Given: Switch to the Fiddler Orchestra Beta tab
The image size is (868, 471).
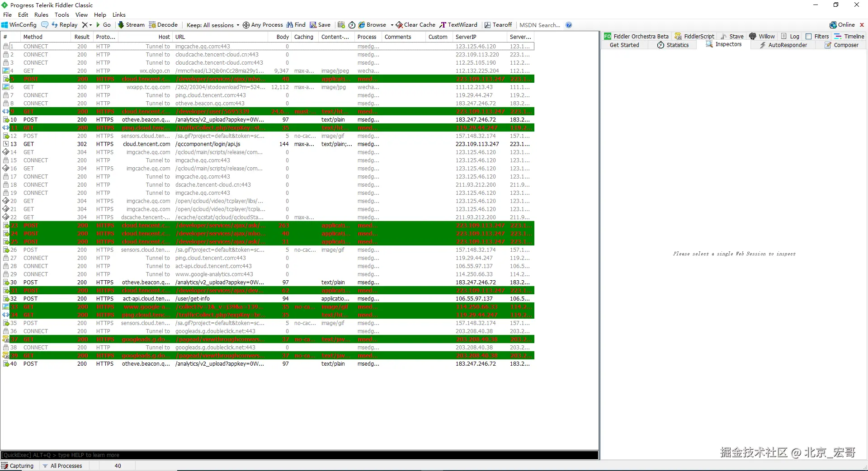Looking at the screenshot, I should 637,36.
